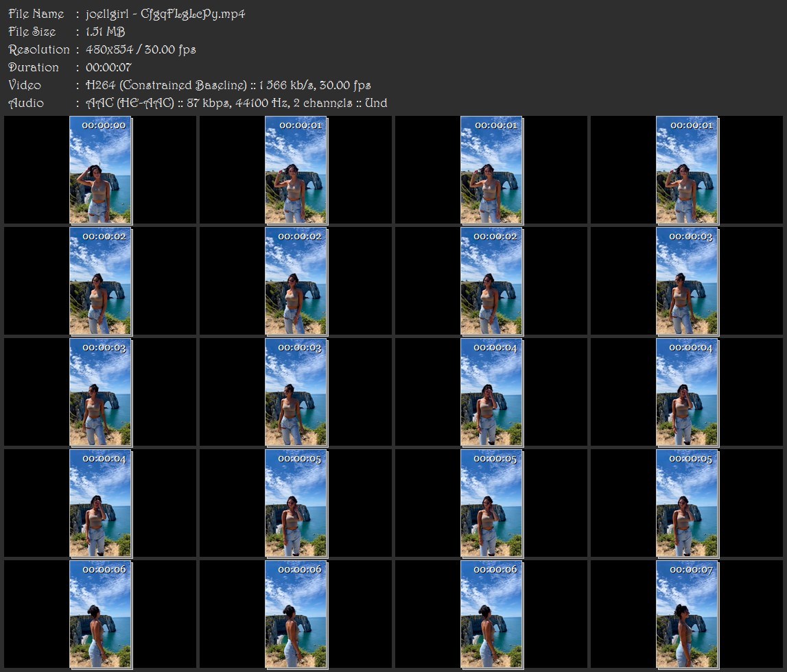Open the second thumbnail stamped 00:00:06

click(296, 615)
